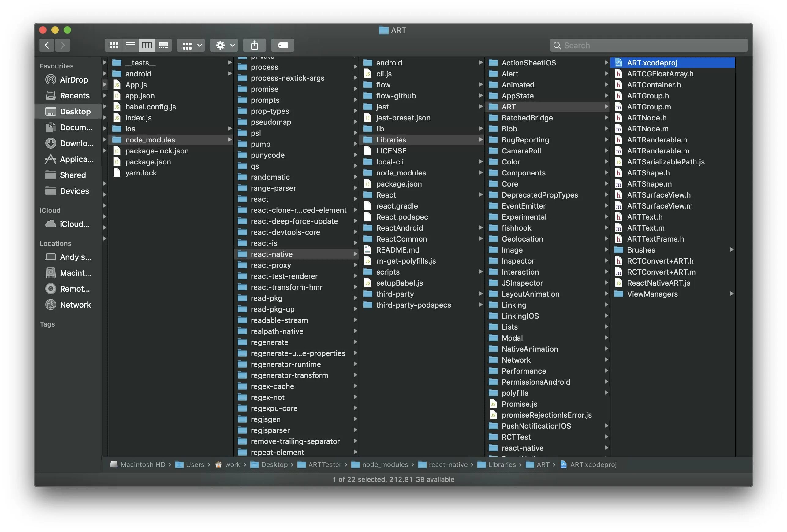Select the ART.xcodeproj file icon
The height and width of the screenshot is (532, 787).
click(619, 62)
